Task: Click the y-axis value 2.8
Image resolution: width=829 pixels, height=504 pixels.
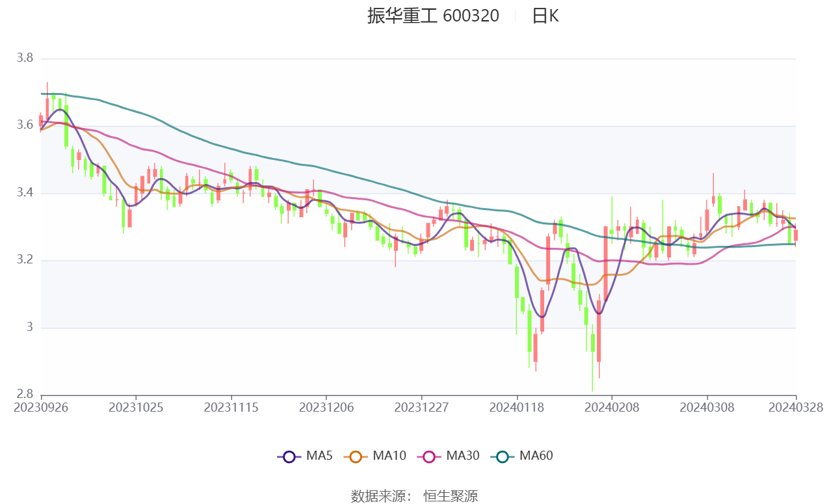Action: (x=25, y=395)
